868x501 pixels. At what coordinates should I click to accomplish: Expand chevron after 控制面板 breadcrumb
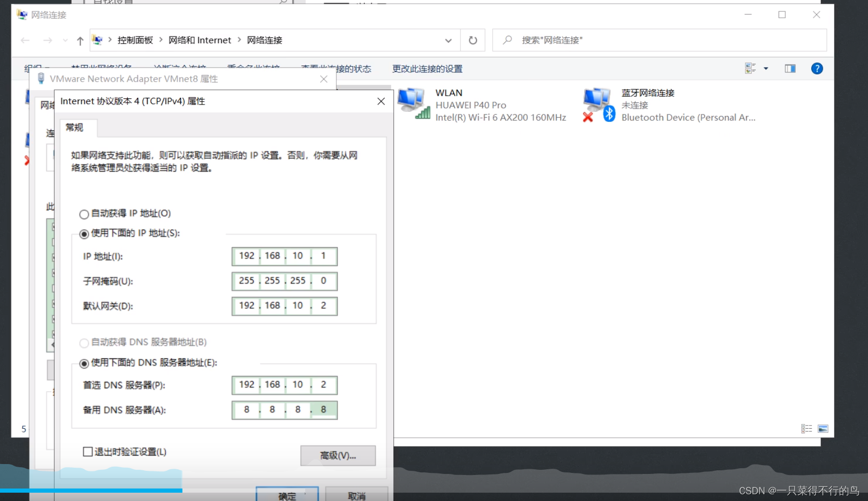(x=161, y=40)
